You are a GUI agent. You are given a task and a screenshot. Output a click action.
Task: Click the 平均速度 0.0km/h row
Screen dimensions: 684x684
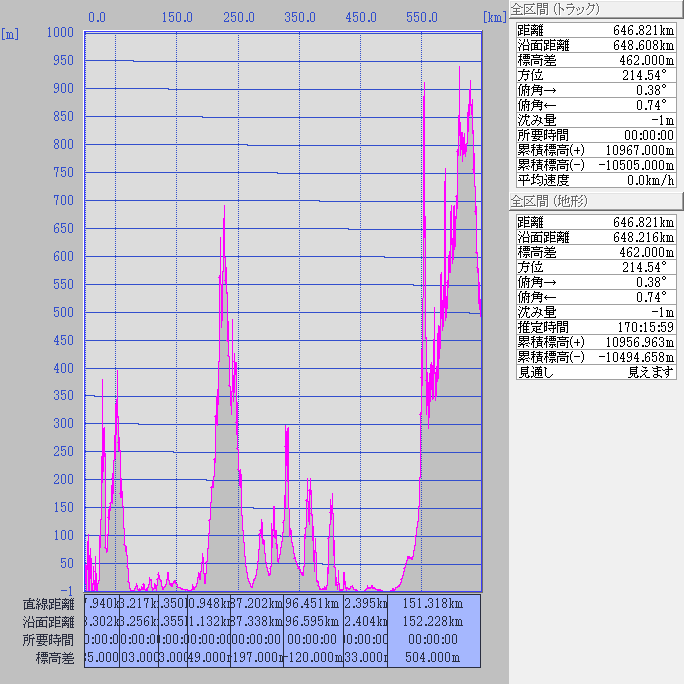[596, 180]
